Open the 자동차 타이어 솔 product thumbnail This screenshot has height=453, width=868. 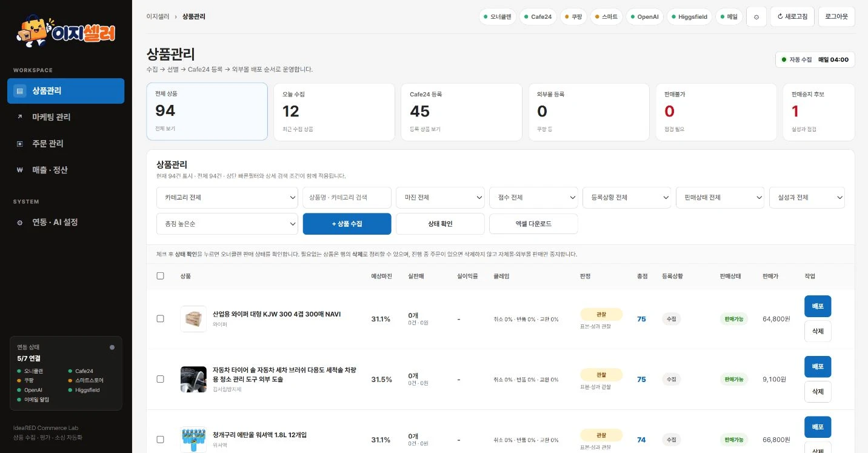pyautogui.click(x=193, y=380)
